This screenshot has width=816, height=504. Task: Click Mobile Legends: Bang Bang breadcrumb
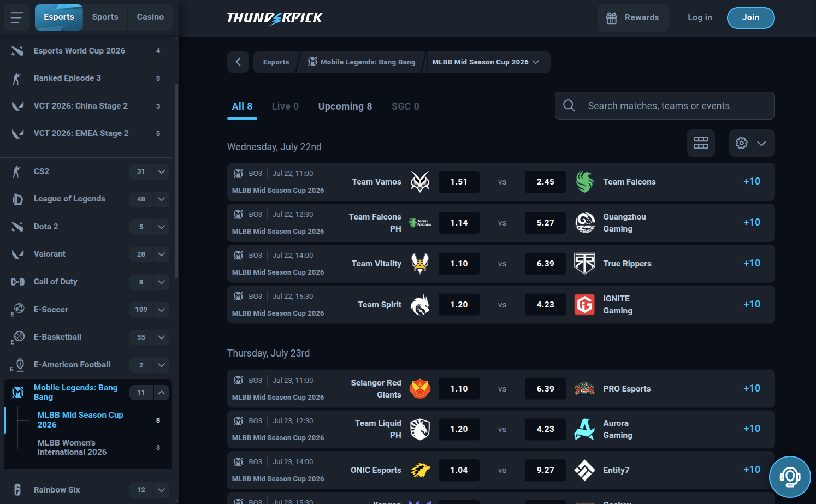(x=361, y=62)
